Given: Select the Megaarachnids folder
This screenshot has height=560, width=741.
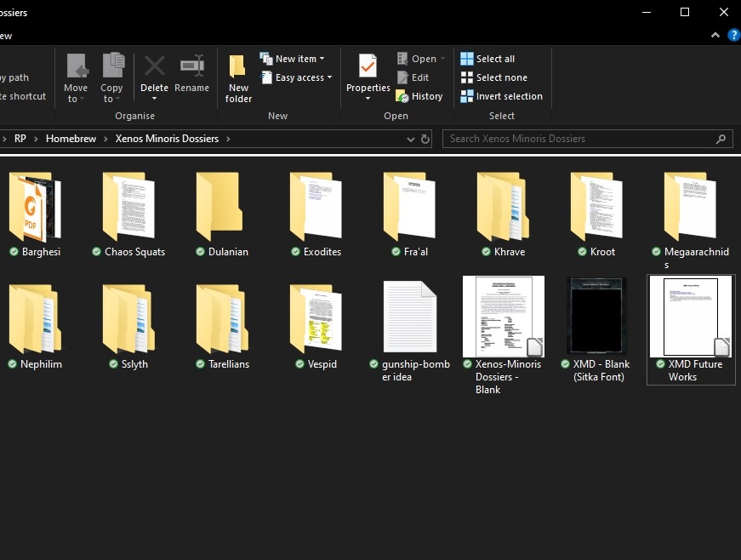Looking at the screenshot, I should pyautogui.click(x=690, y=207).
